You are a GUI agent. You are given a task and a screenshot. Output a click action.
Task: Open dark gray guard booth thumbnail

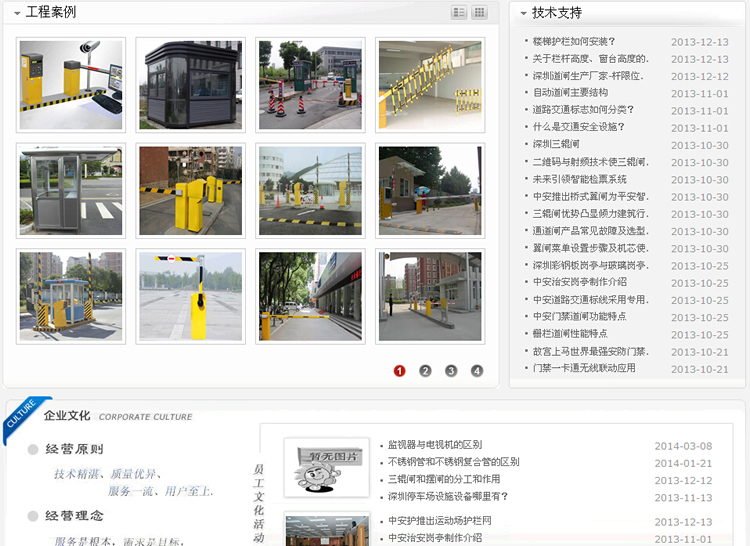pos(190,85)
